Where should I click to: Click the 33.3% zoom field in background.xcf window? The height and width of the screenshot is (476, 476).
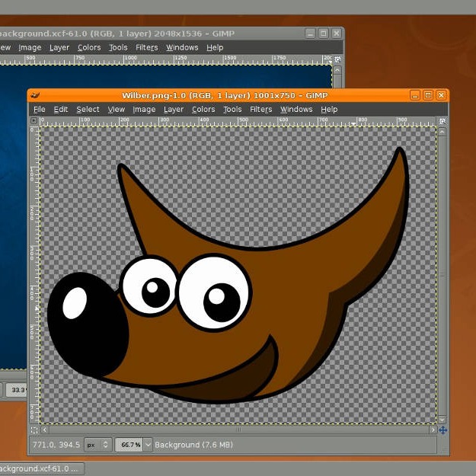(17, 390)
